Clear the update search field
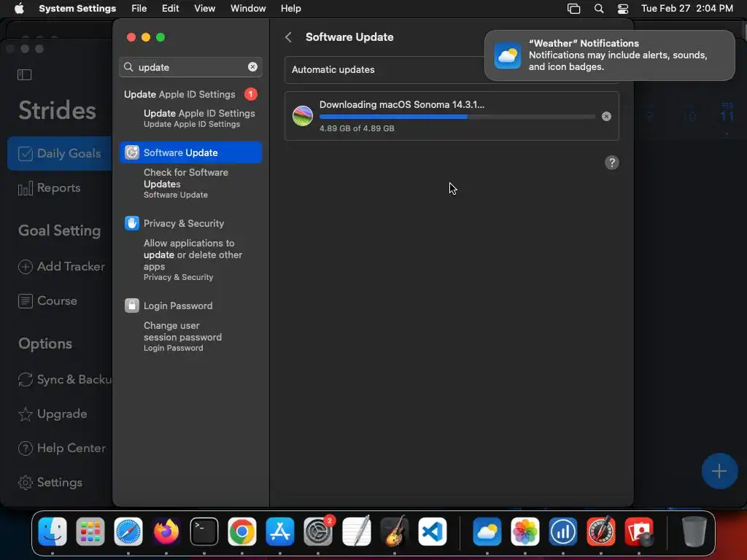The height and width of the screenshot is (560, 747). 252,67
